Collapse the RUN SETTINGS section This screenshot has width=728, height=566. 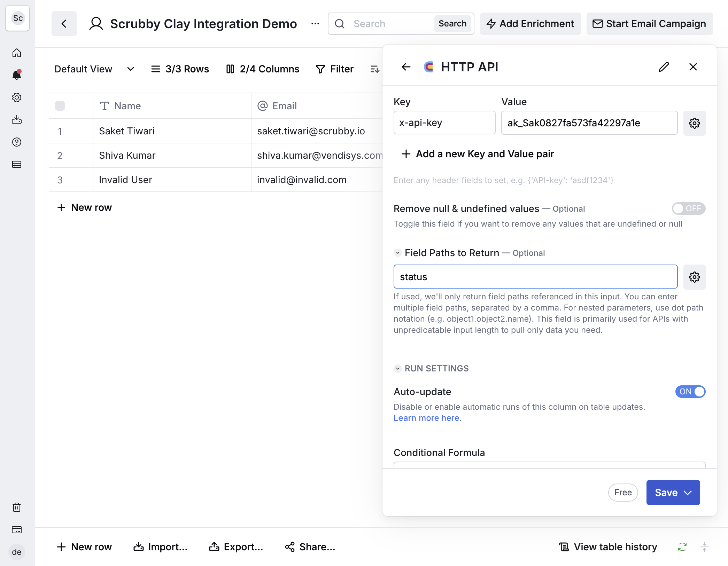point(398,368)
